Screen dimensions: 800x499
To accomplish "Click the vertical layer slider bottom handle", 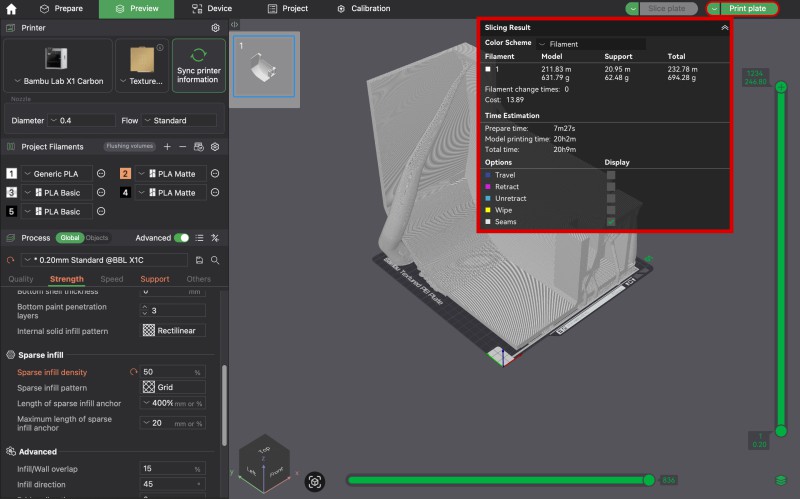I will point(781,431).
